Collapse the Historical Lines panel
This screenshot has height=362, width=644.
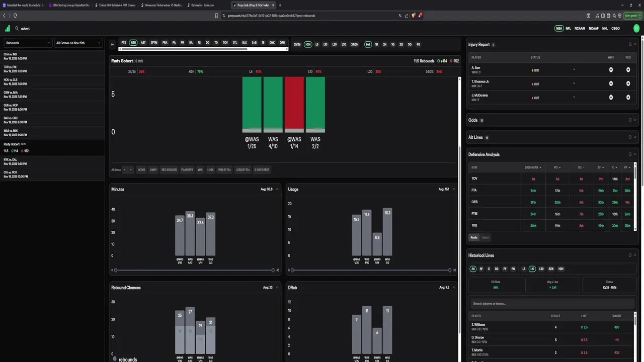pyautogui.click(x=635, y=255)
